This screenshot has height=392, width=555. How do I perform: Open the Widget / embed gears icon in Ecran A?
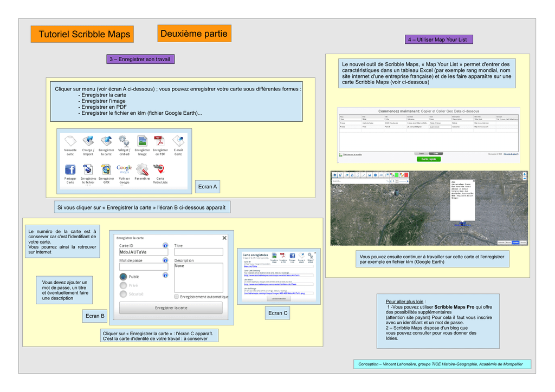[124, 141]
